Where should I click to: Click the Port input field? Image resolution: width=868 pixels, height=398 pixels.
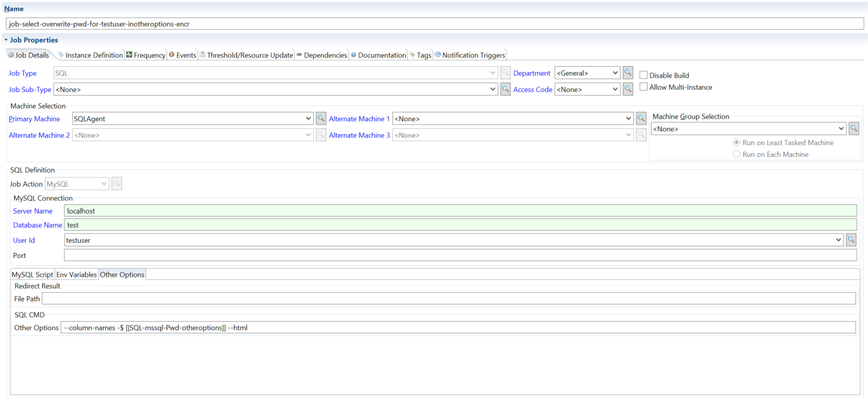tap(460, 255)
